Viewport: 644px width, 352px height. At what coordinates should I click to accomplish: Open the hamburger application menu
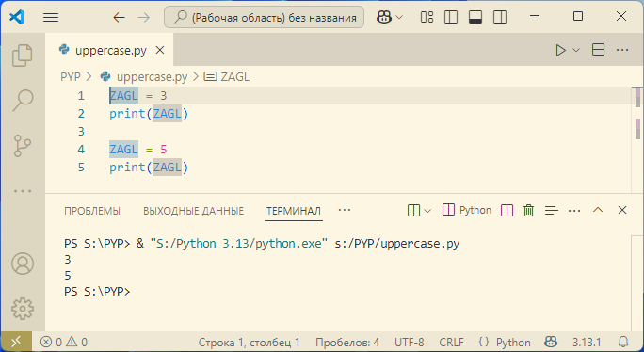pyautogui.click(x=51, y=17)
